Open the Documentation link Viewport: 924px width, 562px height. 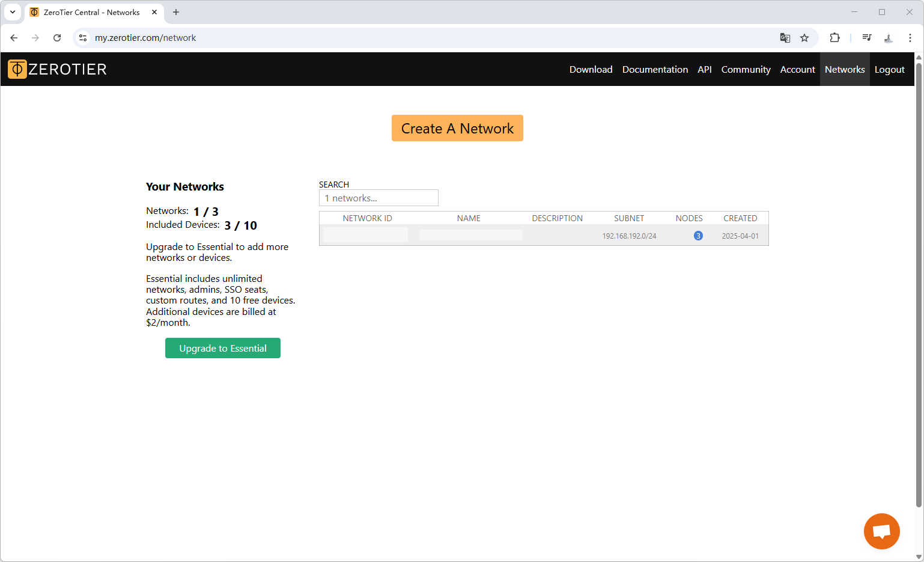[x=655, y=70]
